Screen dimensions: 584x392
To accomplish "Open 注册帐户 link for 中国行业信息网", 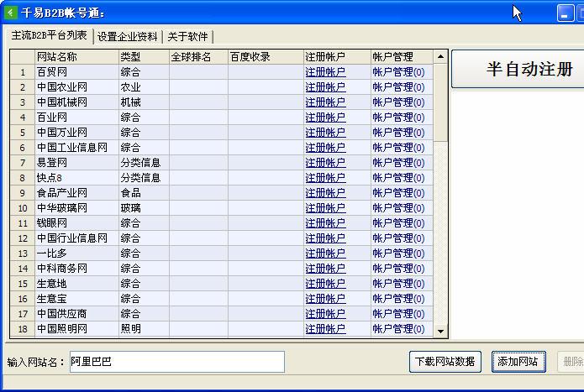I will 325,238.
